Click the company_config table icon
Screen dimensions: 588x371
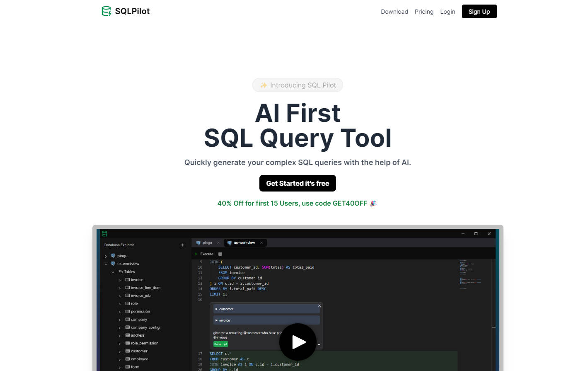128,327
